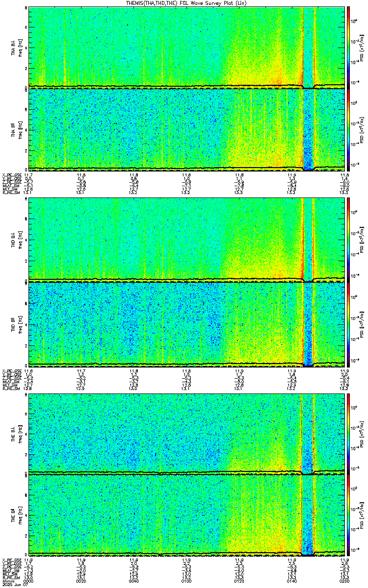Image resolution: width=368 pixels, height=588 pixels.
Task: Click the THA B-parallel PSD color bar
Action: 348,130
